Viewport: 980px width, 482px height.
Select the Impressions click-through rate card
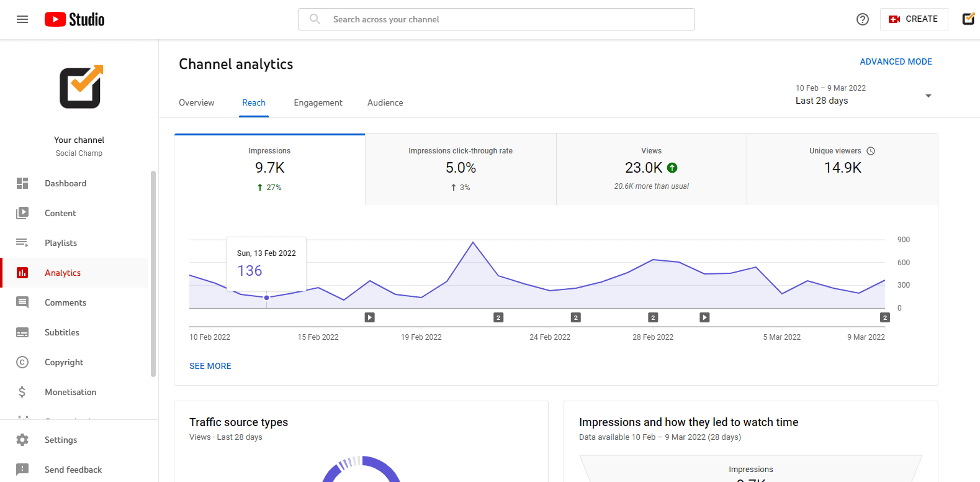pyautogui.click(x=461, y=169)
